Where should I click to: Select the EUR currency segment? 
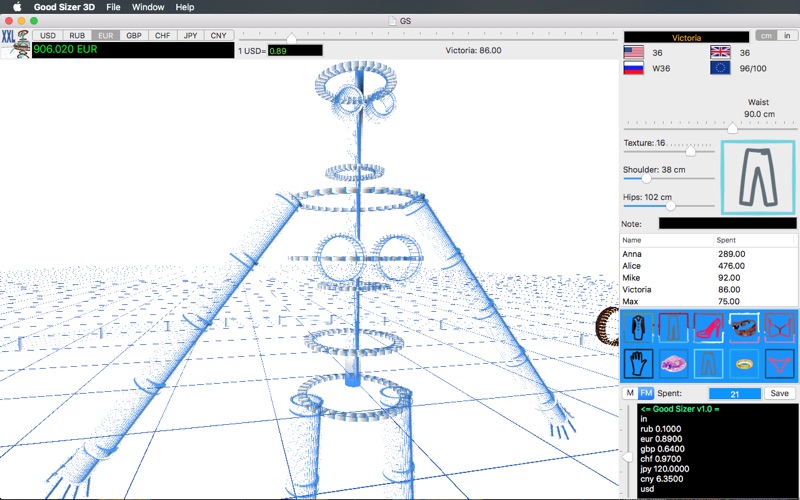click(x=106, y=35)
